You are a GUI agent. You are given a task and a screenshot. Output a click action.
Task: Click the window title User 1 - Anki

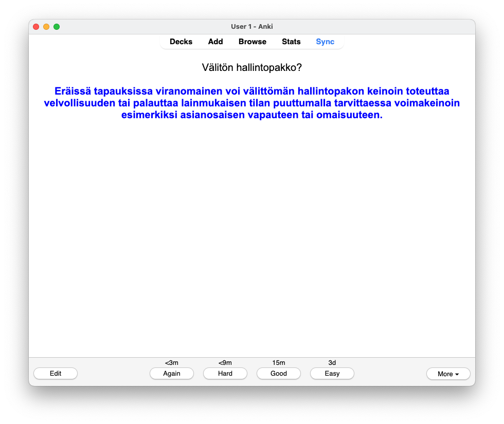[x=252, y=27]
